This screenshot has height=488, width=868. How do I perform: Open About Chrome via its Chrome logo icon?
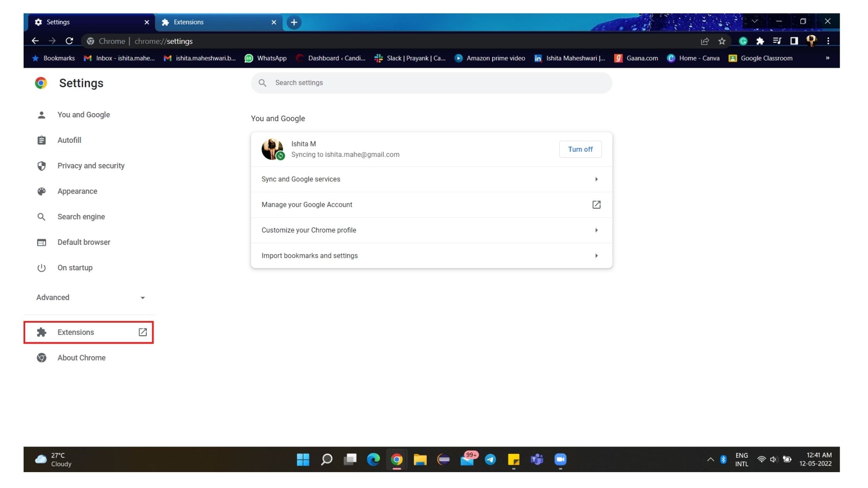[x=41, y=357]
